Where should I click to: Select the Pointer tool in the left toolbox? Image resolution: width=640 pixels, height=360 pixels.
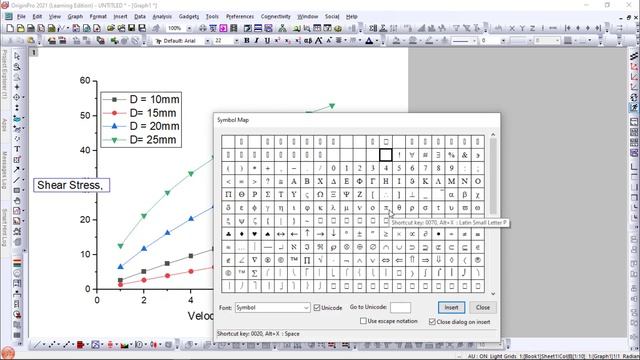(17, 56)
